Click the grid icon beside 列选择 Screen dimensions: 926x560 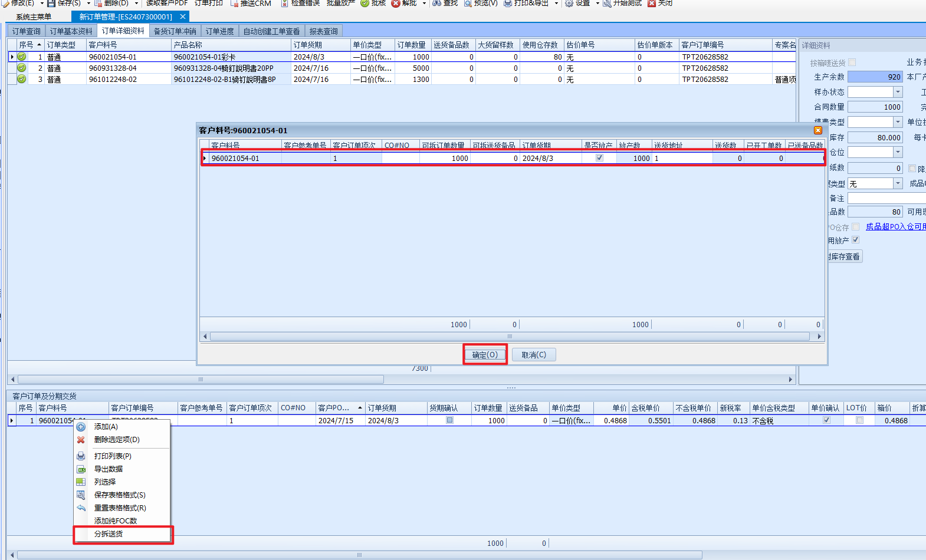[x=81, y=482]
